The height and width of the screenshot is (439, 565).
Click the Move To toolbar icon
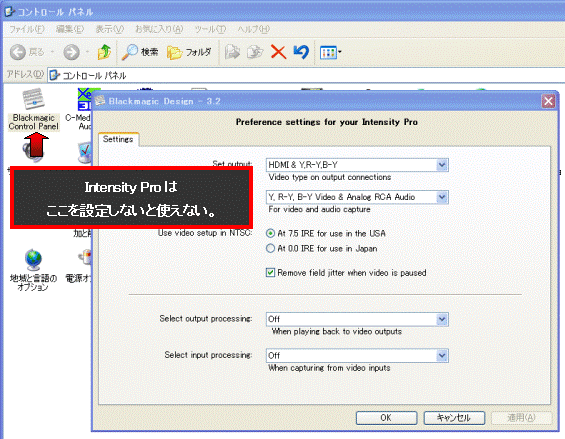click(232, 52)
